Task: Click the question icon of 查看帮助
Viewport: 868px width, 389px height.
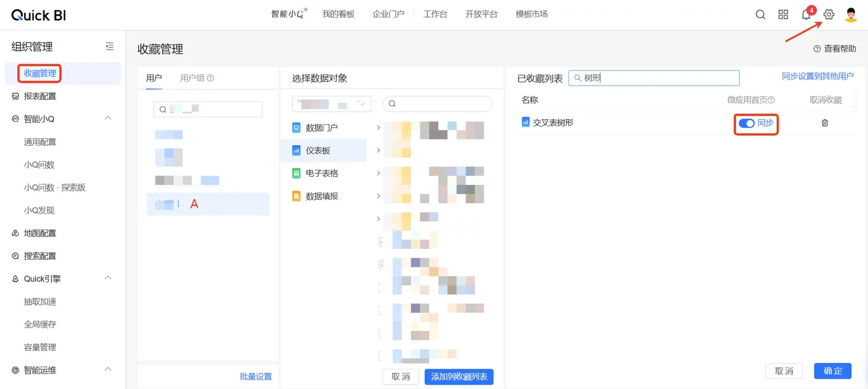Action: [x=817, y=48]
